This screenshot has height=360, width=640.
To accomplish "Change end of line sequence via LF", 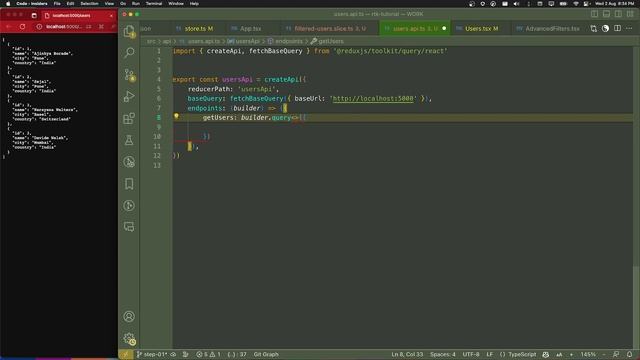I will coord(489,354).
